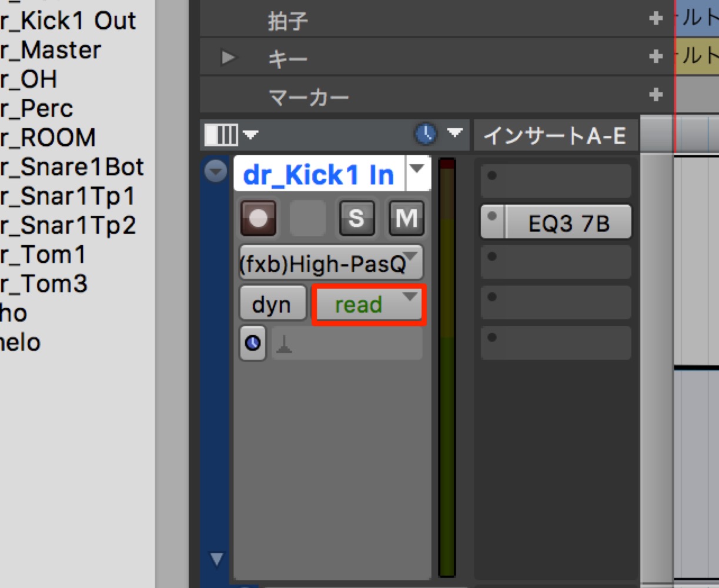This screenshot has height=588, width=719.
Task: Select r_Kick1 Out in the track list
Action: pos(68,21)
